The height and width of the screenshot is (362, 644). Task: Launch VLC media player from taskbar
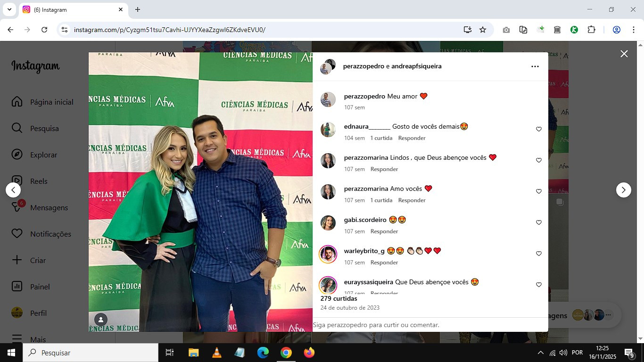[x=216, y=353]
